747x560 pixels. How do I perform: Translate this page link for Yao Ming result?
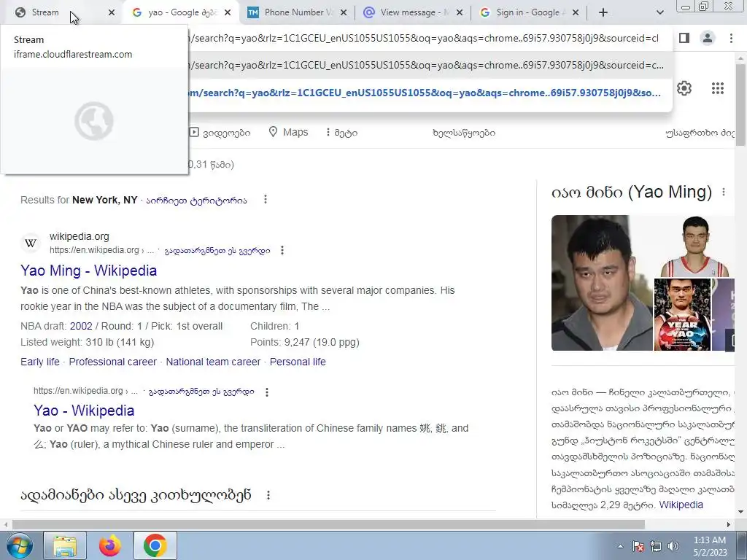coord(217,251)
